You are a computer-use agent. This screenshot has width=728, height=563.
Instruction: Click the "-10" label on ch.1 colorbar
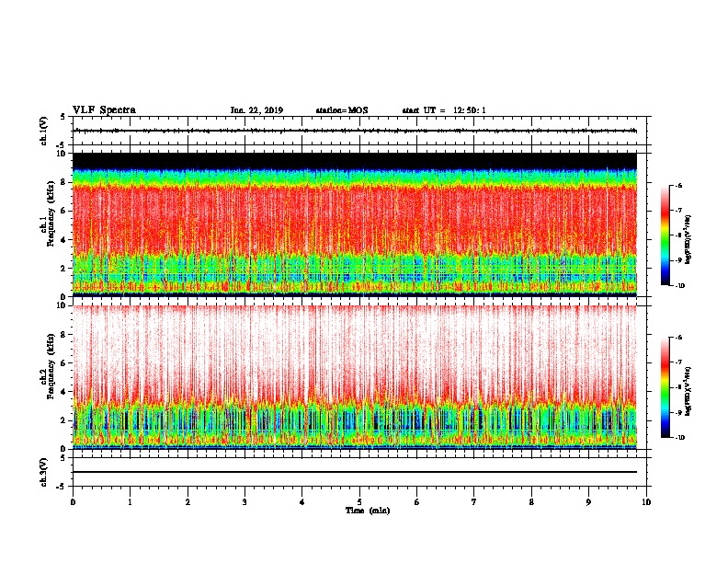[678, 286]
